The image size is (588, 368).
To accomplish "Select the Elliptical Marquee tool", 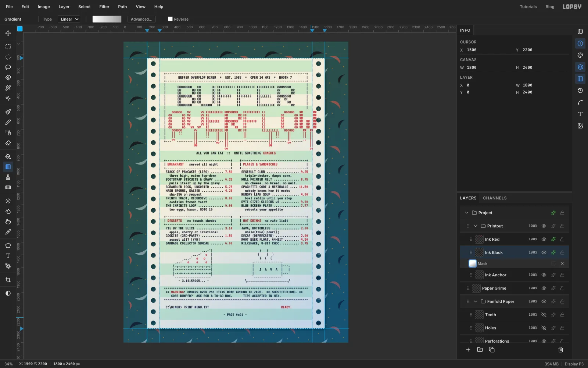I will pyautogui.click(x=8, y=57).
